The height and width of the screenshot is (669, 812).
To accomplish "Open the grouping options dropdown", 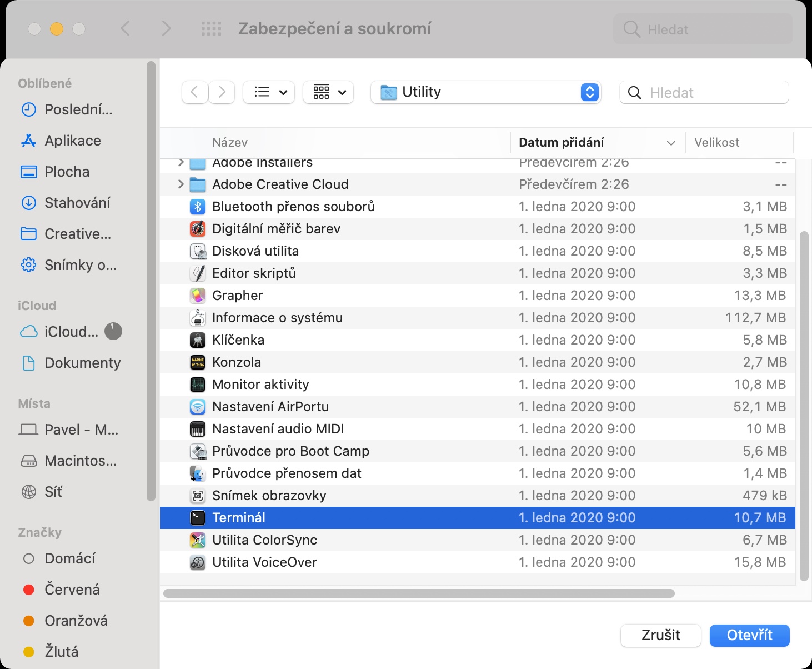I will [329, 92].
